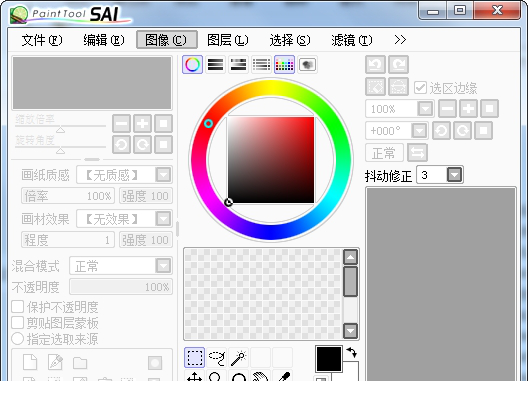Click the 倍率 100% field
Viewport: 528px width, 396px height.
68,196
